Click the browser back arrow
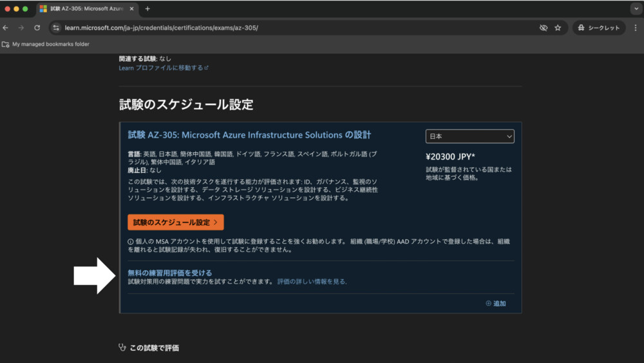The width and height of the screenshot is (644, 363). (x=6, y=28)
